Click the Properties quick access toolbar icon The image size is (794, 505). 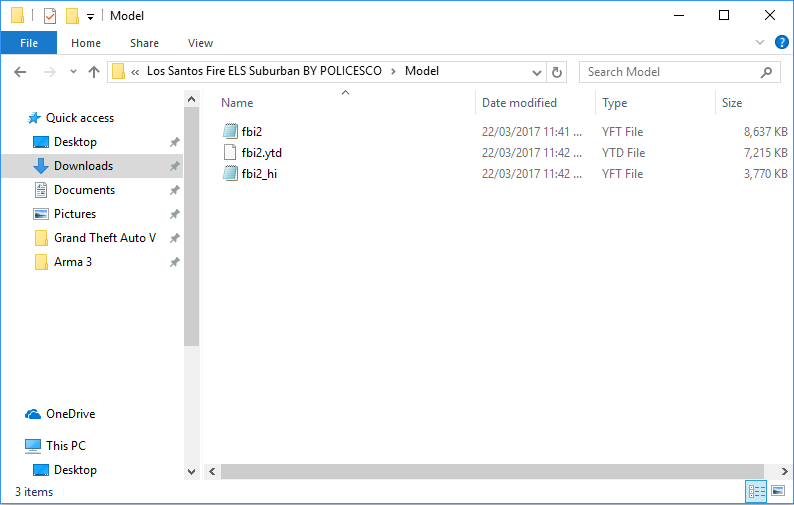click(x=50, y=16)
